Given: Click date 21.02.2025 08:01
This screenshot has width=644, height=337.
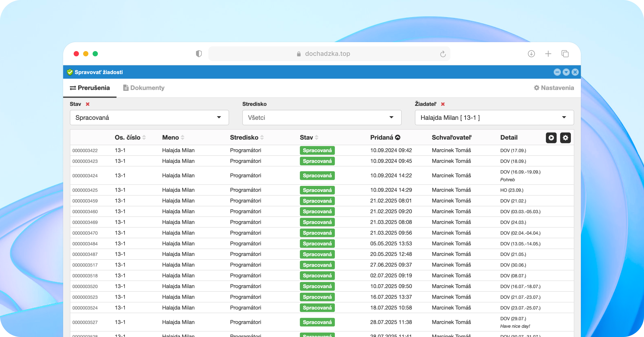Looking at the screenshot, I should pyautogui.click(x=391, y=201).
